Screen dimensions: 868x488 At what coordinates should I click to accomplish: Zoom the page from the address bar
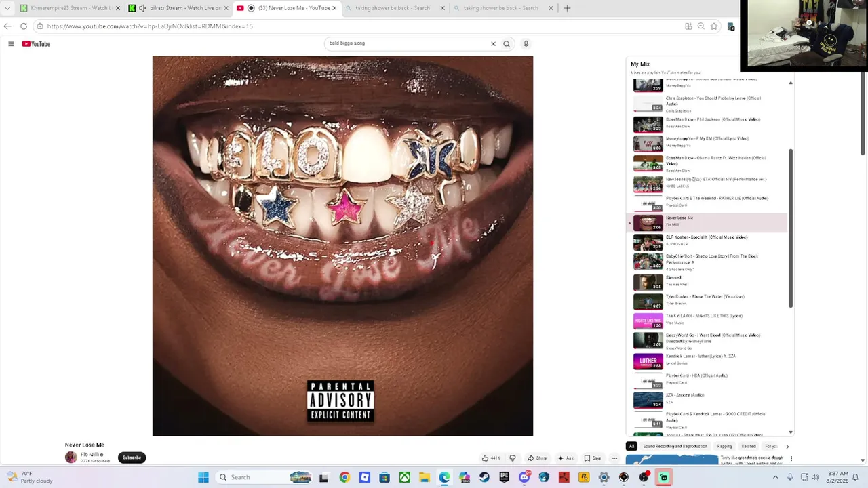point(701,26)
